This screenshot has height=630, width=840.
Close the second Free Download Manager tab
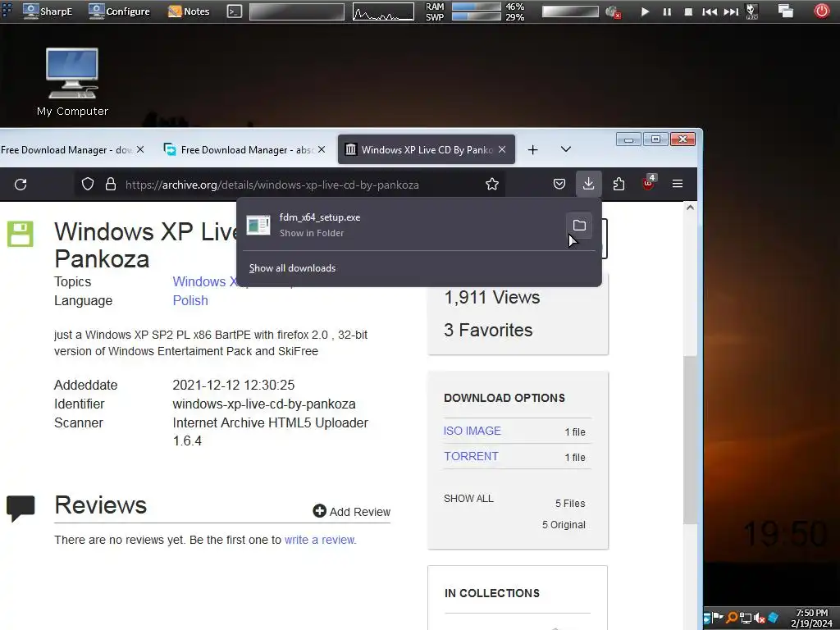(322, 149)
